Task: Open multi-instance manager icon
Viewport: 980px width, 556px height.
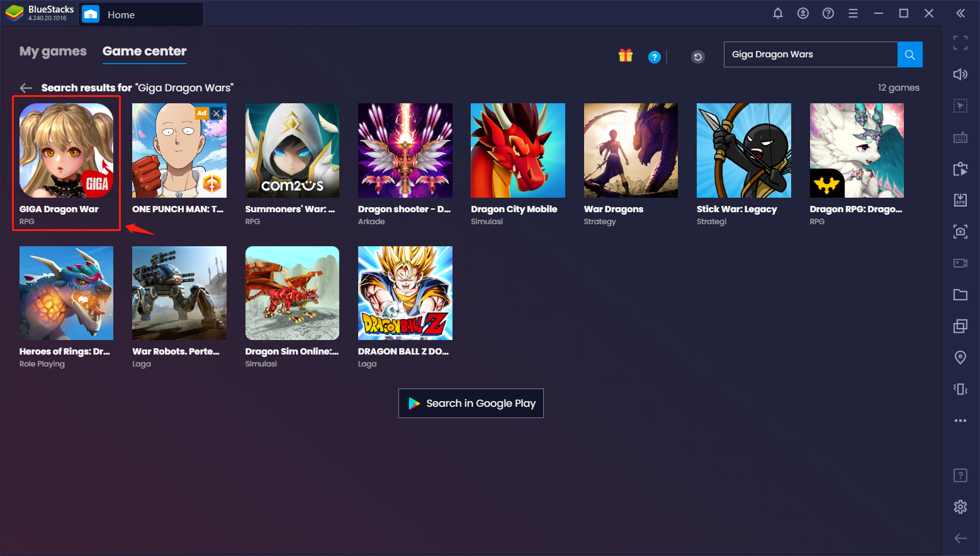Action: [x=960, y=326]
